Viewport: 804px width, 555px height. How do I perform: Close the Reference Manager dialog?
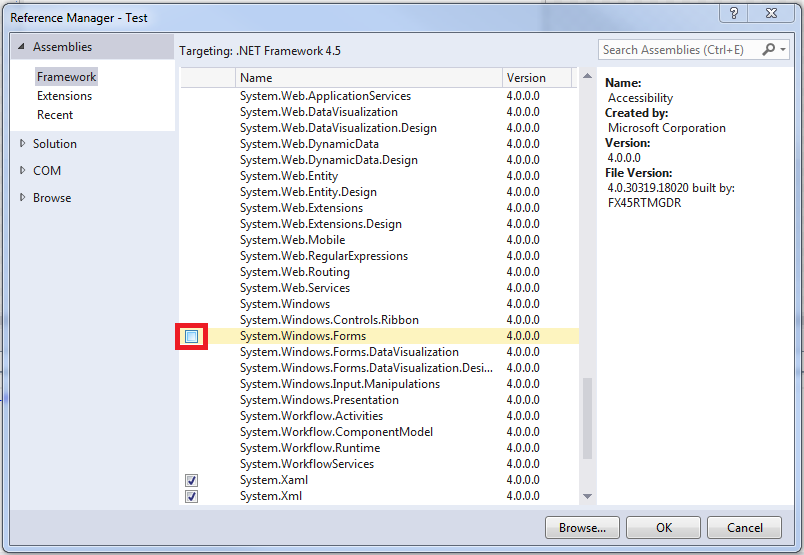point(772,13)
